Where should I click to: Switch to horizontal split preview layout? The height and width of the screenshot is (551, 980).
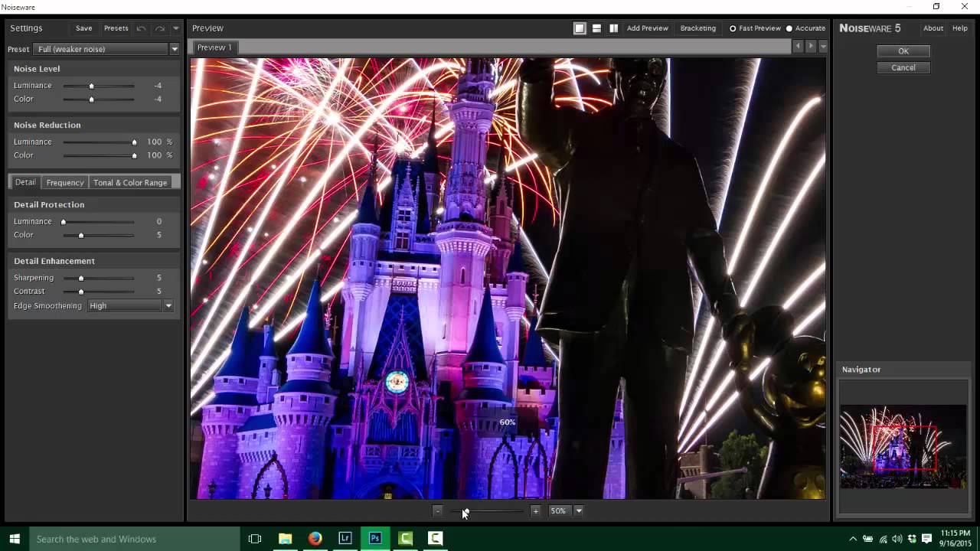[596, 28]
